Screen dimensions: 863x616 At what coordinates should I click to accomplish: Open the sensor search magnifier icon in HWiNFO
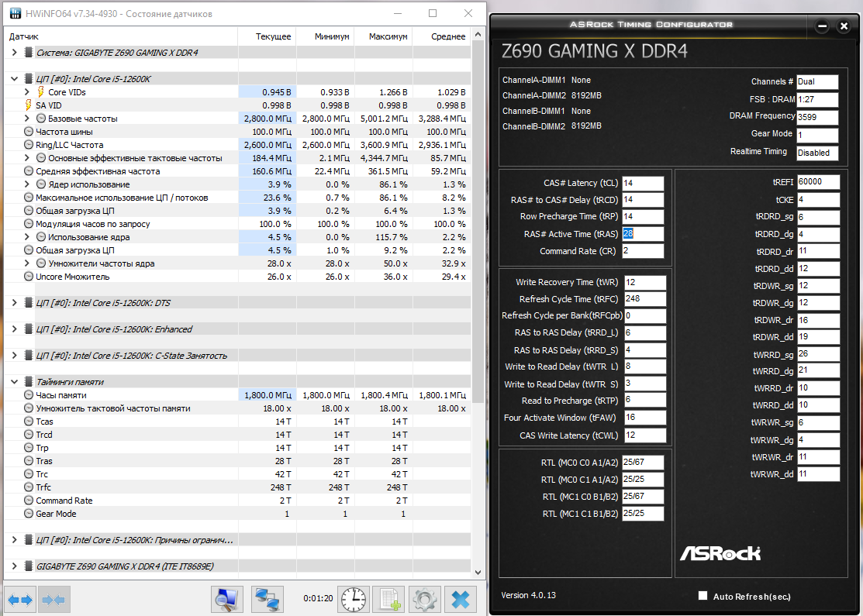226,600
